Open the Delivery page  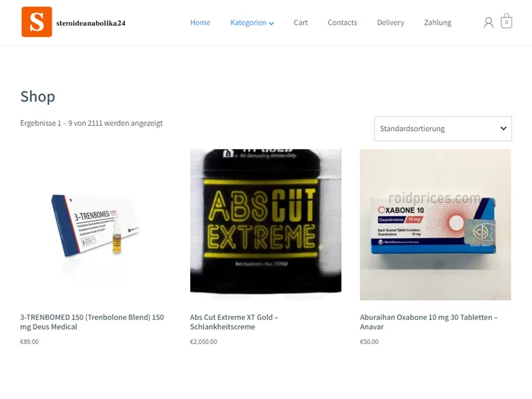[x=390, y=23]
